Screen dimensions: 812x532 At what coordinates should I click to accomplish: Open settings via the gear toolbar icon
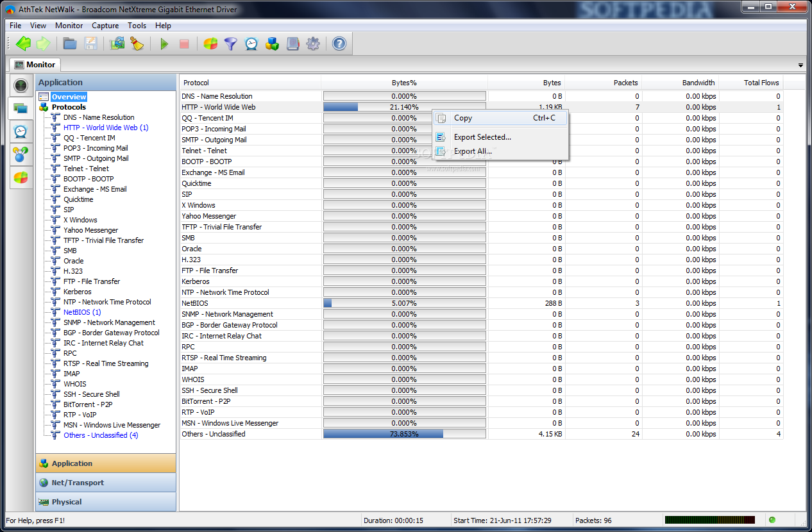click(x=313, y=44)
